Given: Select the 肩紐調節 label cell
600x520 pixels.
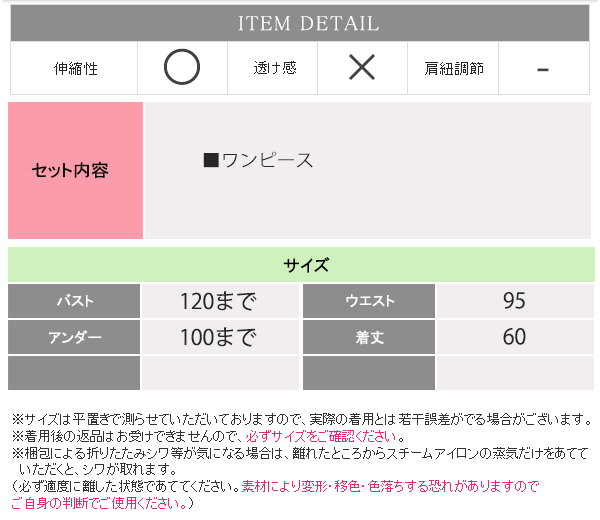Looking at the screenshot, I should (453, 69).
